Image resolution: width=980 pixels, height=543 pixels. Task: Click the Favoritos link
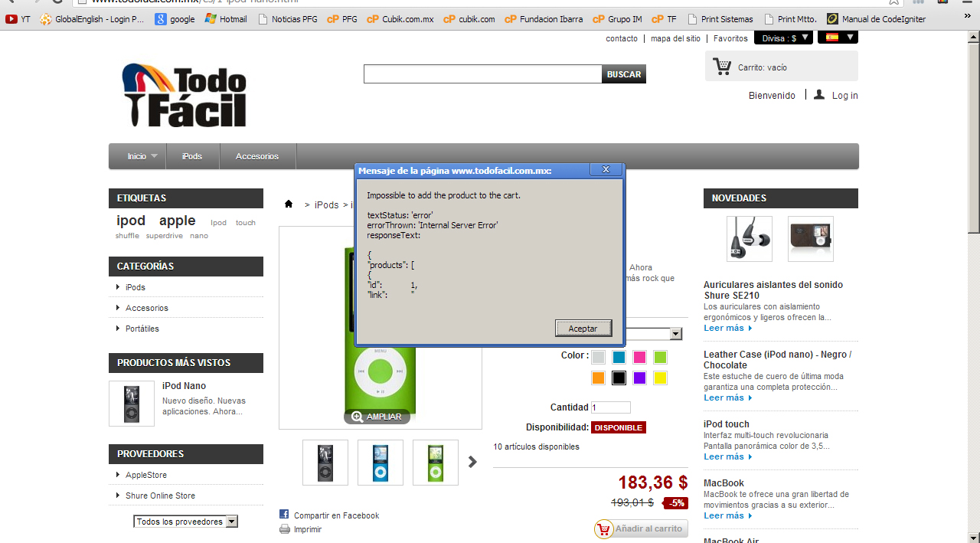[730, 38]
